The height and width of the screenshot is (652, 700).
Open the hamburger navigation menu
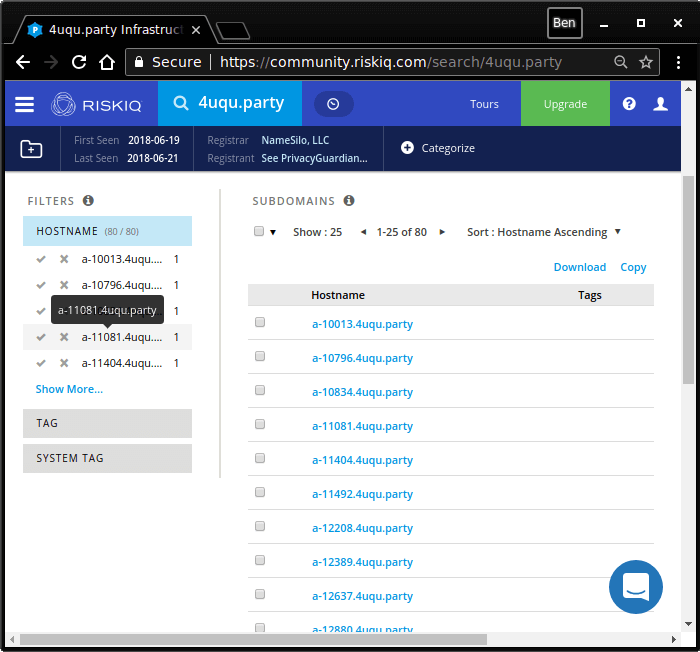tap(24, 104)
